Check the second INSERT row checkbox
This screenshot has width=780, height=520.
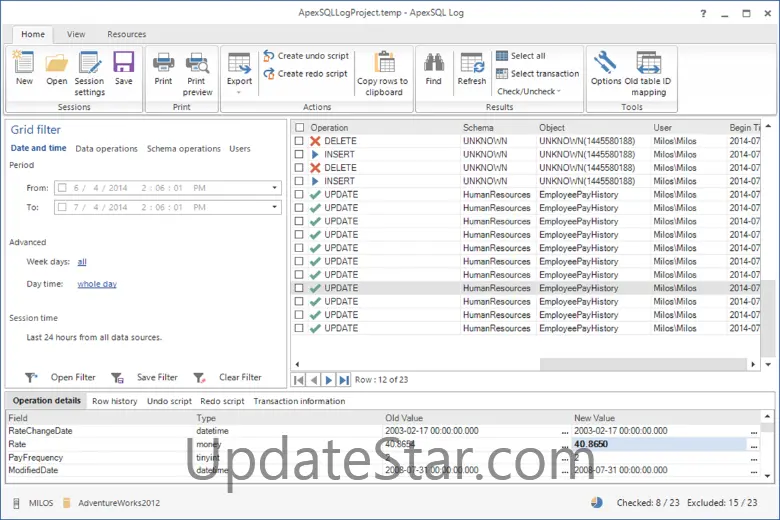pos(299,181)
